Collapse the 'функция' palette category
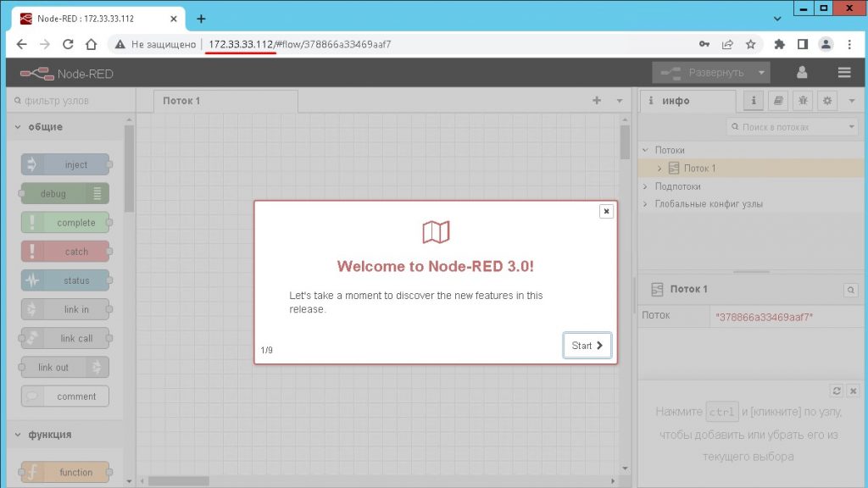 pos(18,435)
